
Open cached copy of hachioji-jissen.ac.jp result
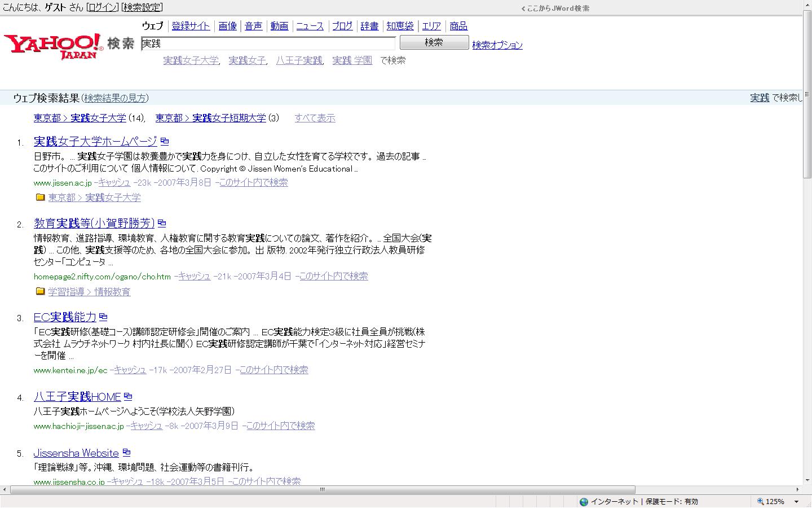tap(147, 426)
